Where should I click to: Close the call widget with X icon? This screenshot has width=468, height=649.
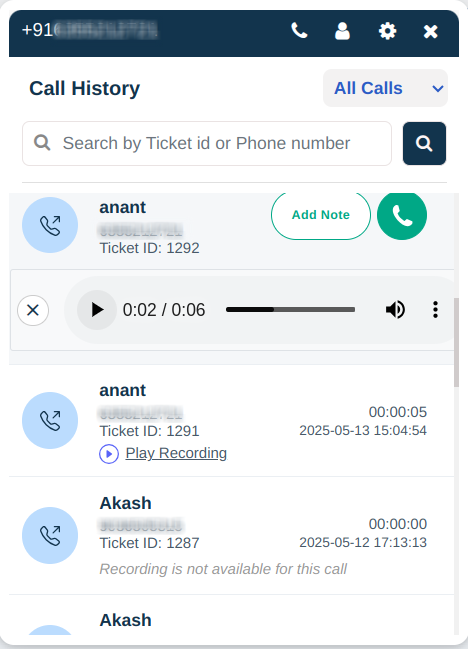coord(431,31)
